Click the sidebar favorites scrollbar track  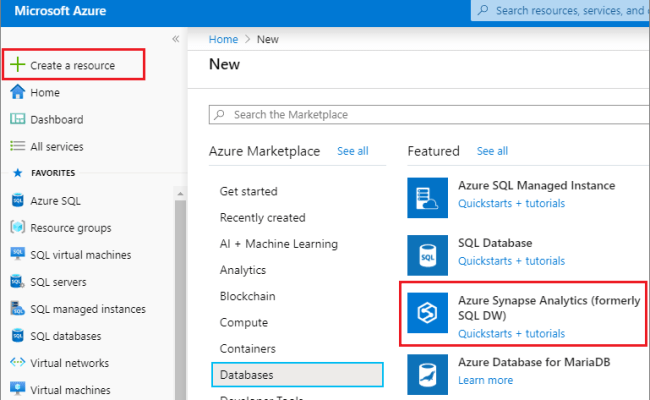click(180, 298)
